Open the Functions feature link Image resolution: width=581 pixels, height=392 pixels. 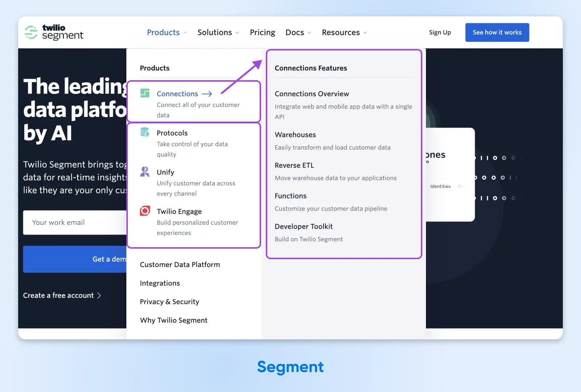[x=290, y=196]
